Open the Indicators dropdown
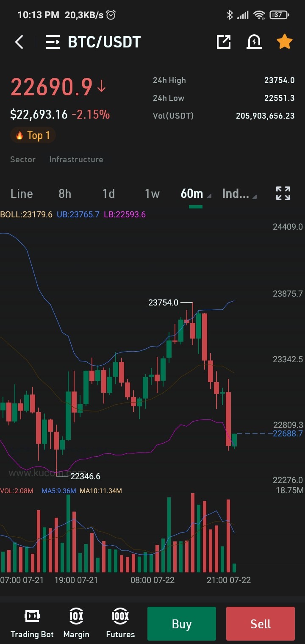The image size is (305, 644). point(239,194)
